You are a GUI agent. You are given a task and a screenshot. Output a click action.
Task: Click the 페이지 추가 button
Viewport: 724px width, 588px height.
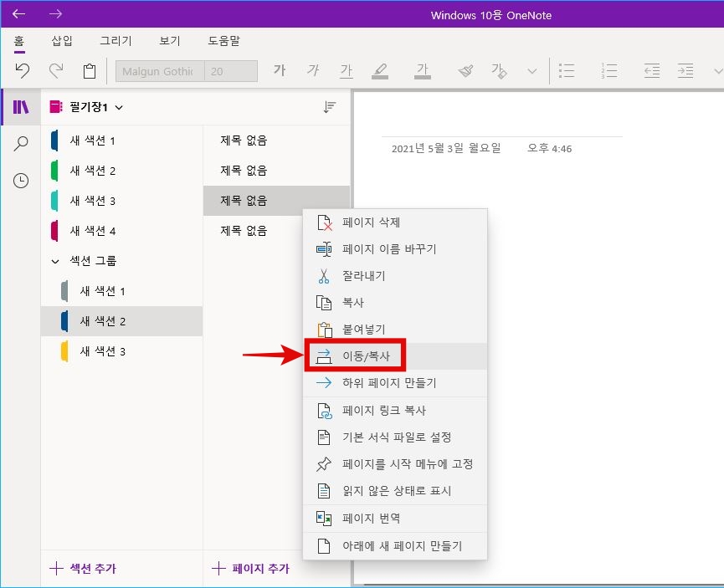(251, 568)
